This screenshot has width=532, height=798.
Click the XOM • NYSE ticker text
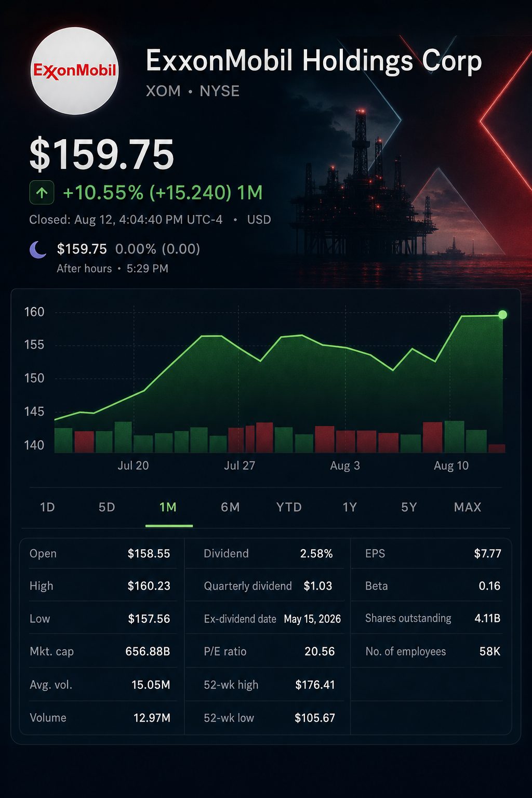[x=193, y=91]
